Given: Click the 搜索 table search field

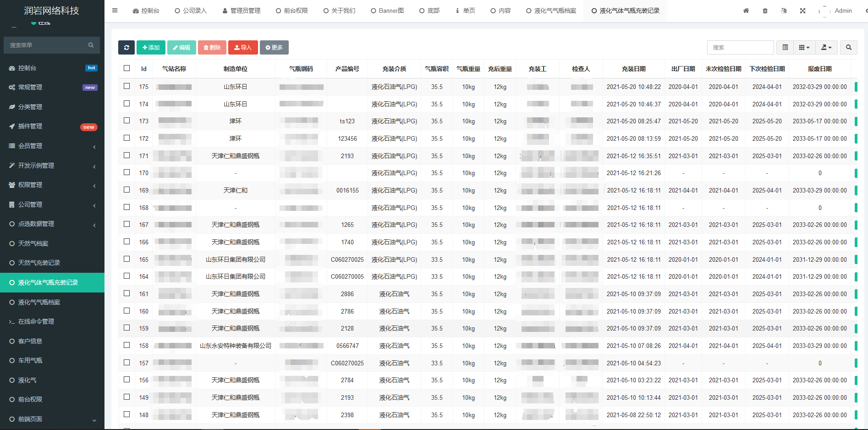Looking at the screenshot, I should pos(740,48).
